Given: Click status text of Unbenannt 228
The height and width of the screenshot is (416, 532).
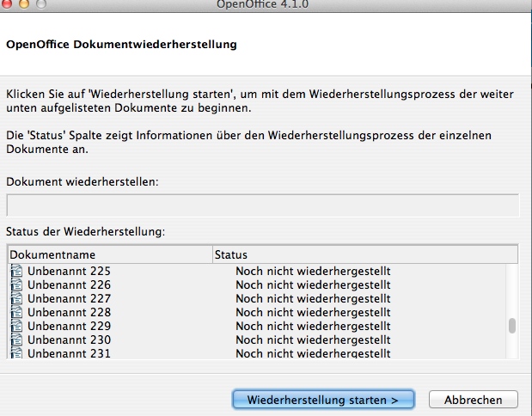Looking at the screenshot, I should [x=313, y=312].
